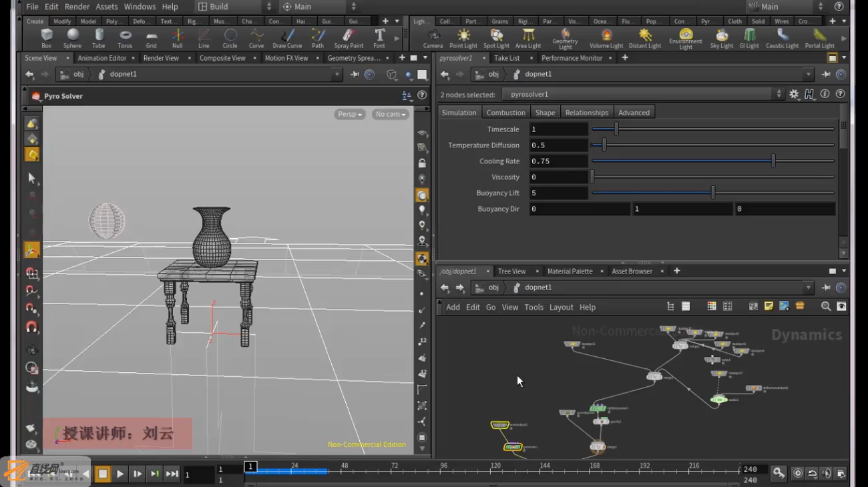Pick the Circle shelf tool

tap(230, 38)
